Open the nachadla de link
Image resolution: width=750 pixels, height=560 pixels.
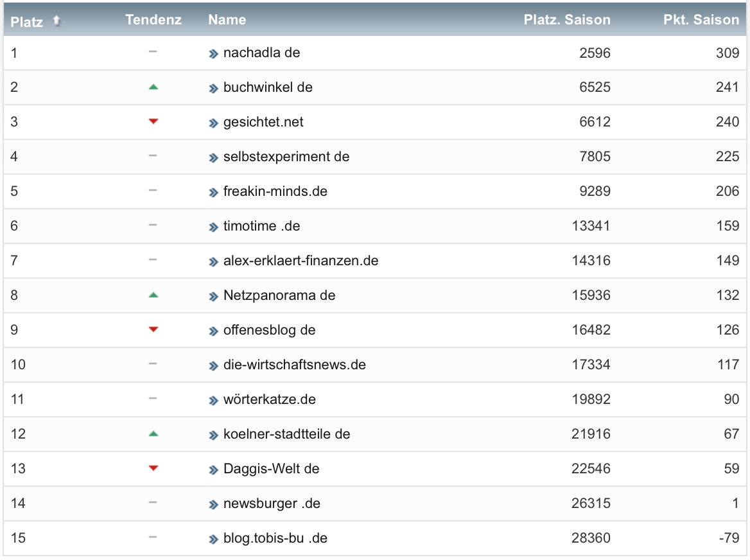261,53
